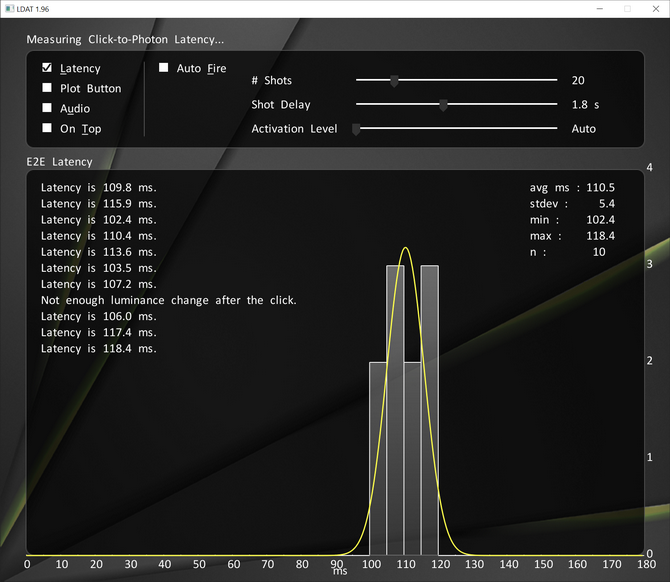Check the Auto Fire checkbox
This screenshot has width=670, height=582.
point(163,68)
